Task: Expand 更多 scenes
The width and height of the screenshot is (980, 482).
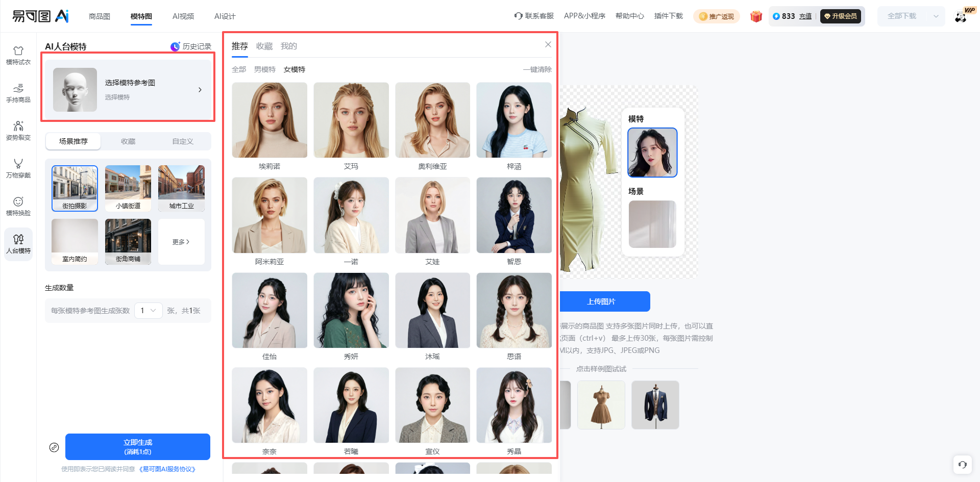Action: pyautogui.click(x=181, y=242)
